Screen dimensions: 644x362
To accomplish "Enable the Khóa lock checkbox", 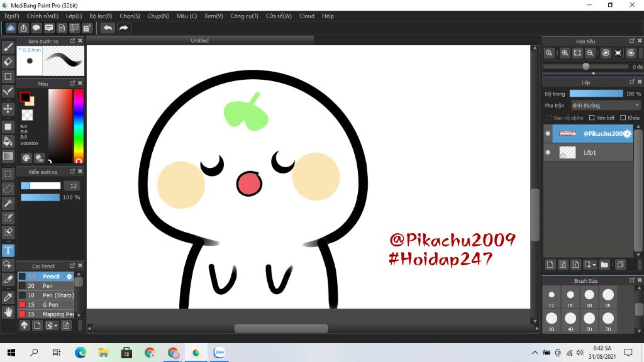I will point(623,118).
